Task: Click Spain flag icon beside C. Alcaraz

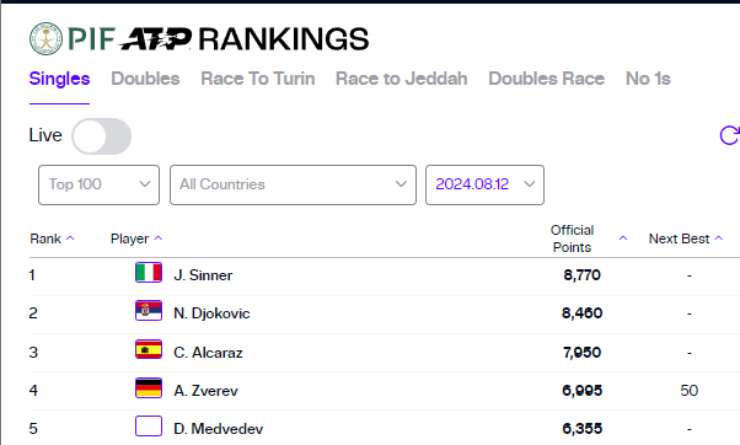Action: [149, 350]
